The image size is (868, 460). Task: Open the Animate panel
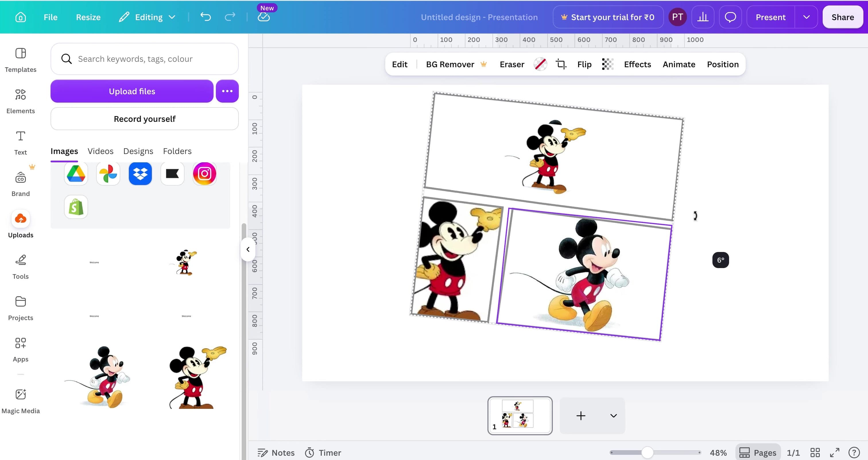point(679,64)
